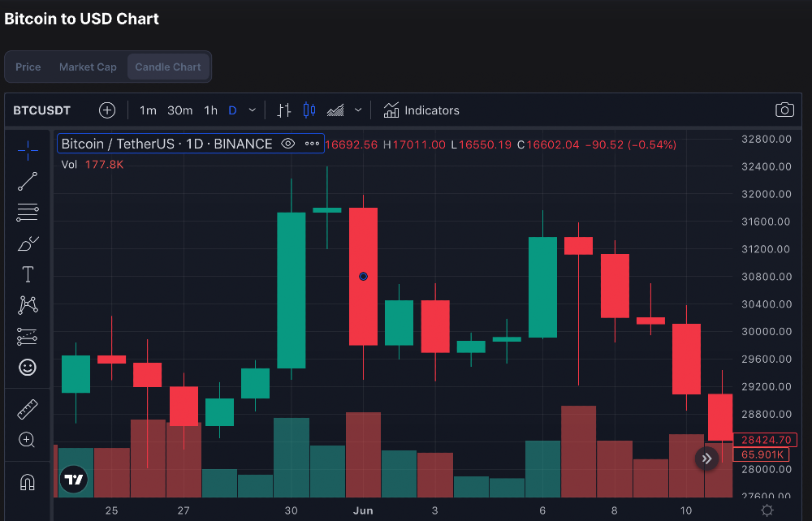This screenshot has width=812, height=521.
Task: Click the 25 date label on the time axis
Action: pos(111,510)
